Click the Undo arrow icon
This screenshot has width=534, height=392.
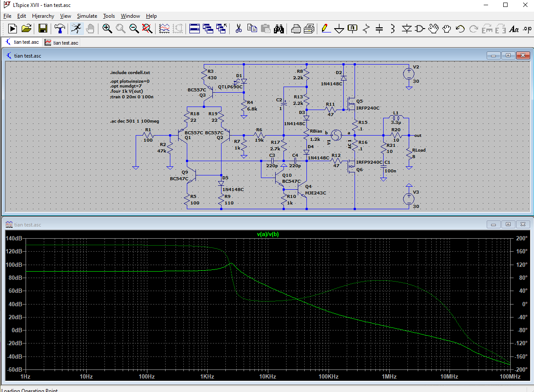point(460,29)
